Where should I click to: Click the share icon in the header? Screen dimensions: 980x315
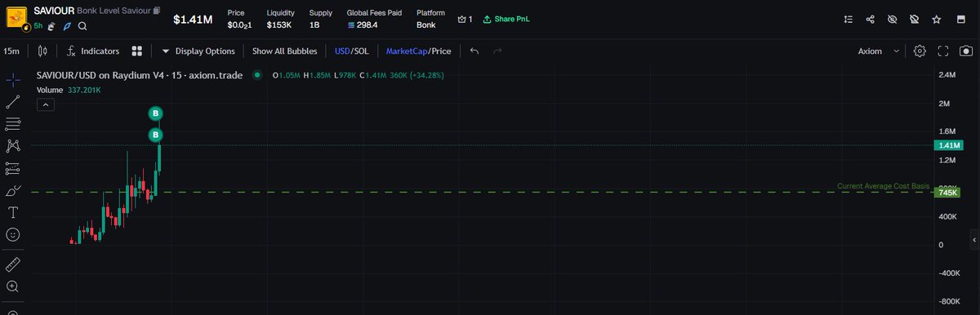[870, 19]
